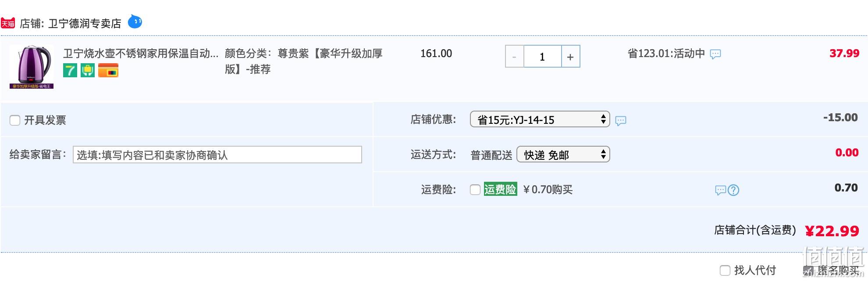The width and height of the screenshot is (868, 281).
Task: Focus the 给卖家留言 message input field
Action: (x=217, y=155)
